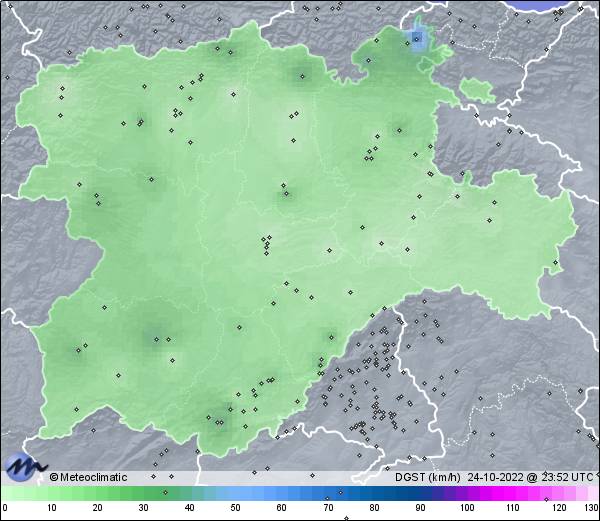
Task: Select the blue swatch near 60
Action: [x=281, y=494]
